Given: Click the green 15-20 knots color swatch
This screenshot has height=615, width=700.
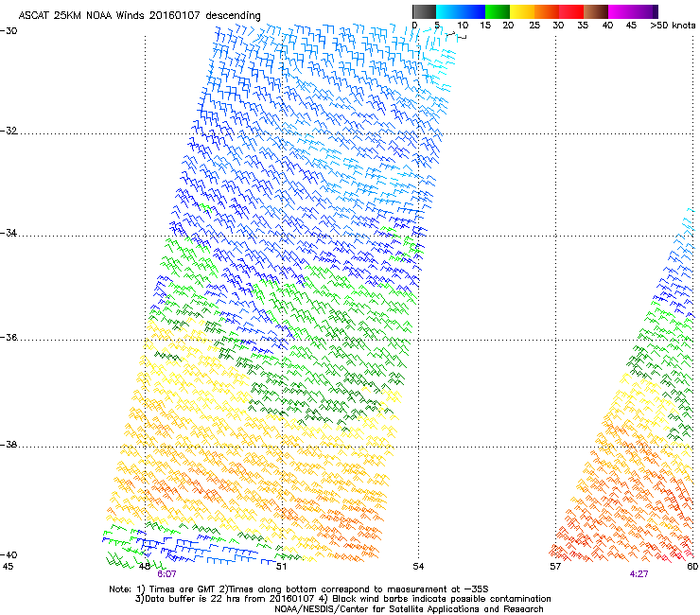Looking at the screenshot, I should point(498,11).
